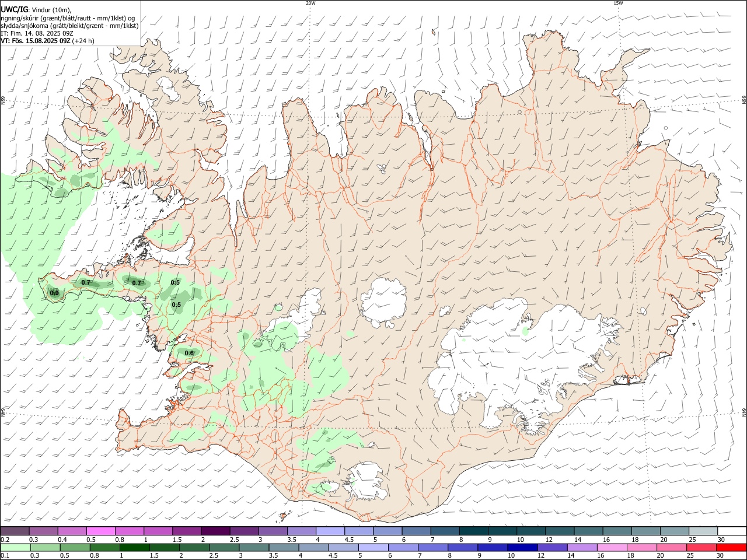Click the darkest green rain swatch starting at 1

point(135,548)
